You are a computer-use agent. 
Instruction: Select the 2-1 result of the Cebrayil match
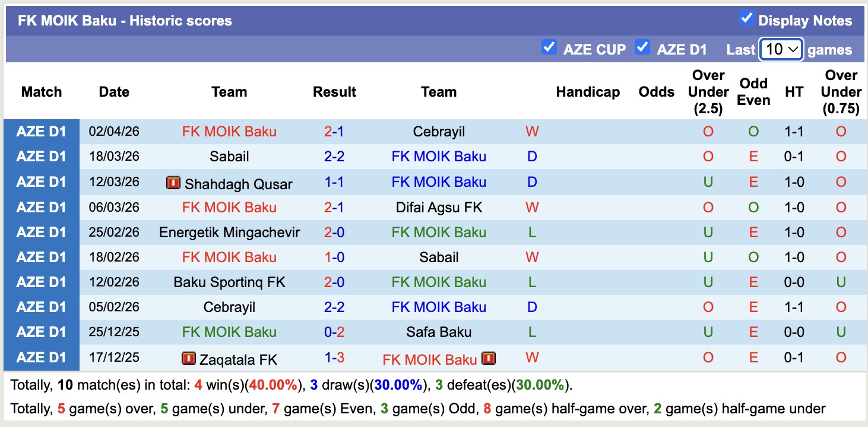coord(334,132)
